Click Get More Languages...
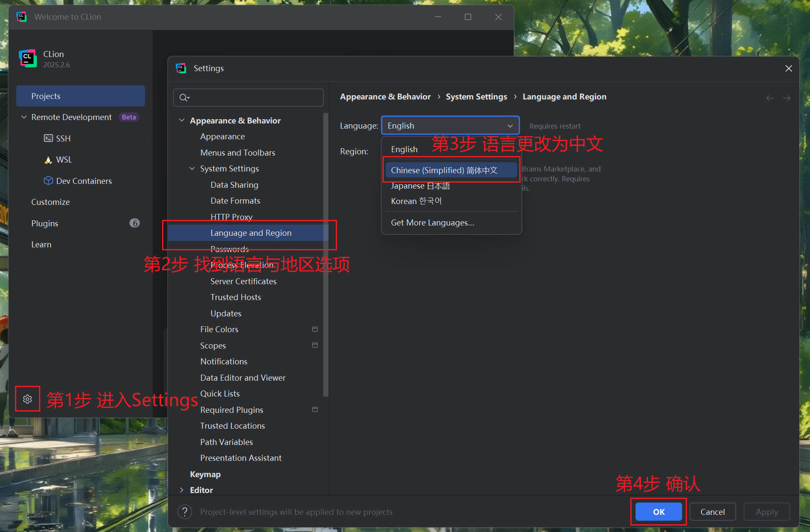The height and width of the screenshot is (532, 810). 451,222
